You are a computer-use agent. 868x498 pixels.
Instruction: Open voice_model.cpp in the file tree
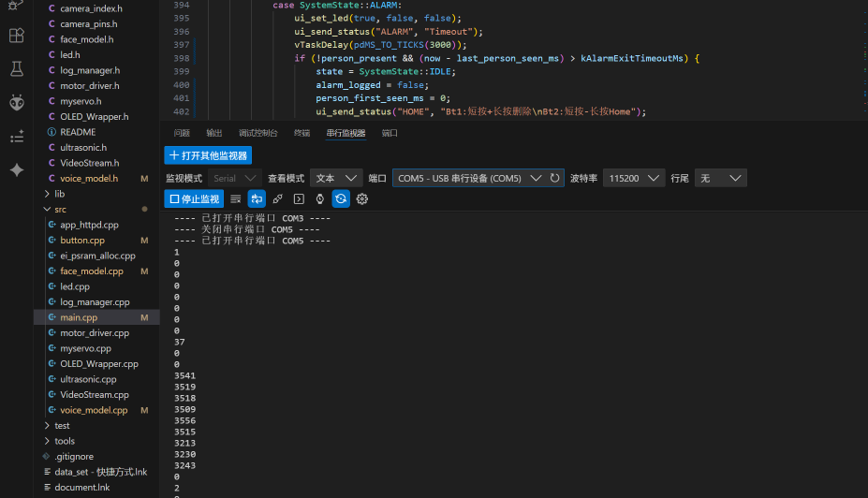coord(94,410)
